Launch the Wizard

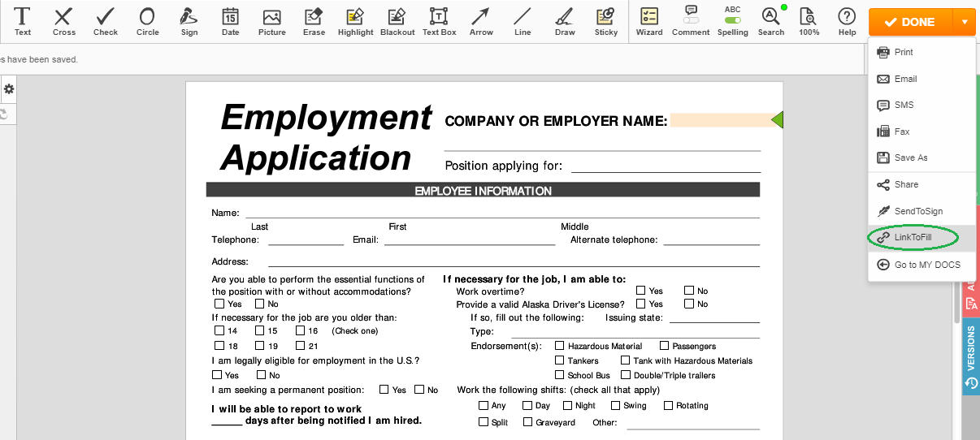tap(649, 22)
